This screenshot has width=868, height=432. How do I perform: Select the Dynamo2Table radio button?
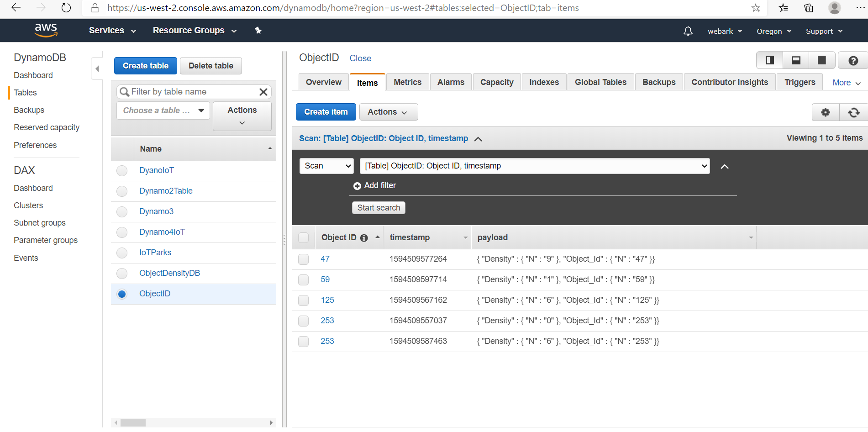point(122,191)
